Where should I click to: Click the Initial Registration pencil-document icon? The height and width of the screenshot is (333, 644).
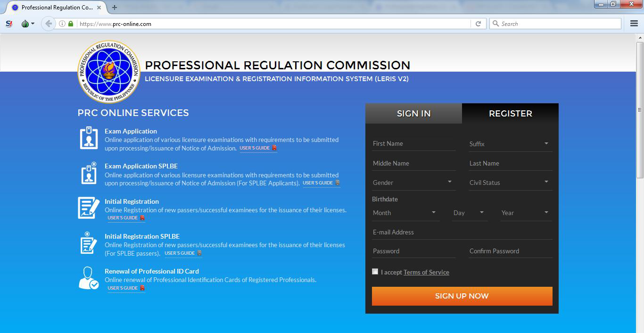(x=89, y=208)
